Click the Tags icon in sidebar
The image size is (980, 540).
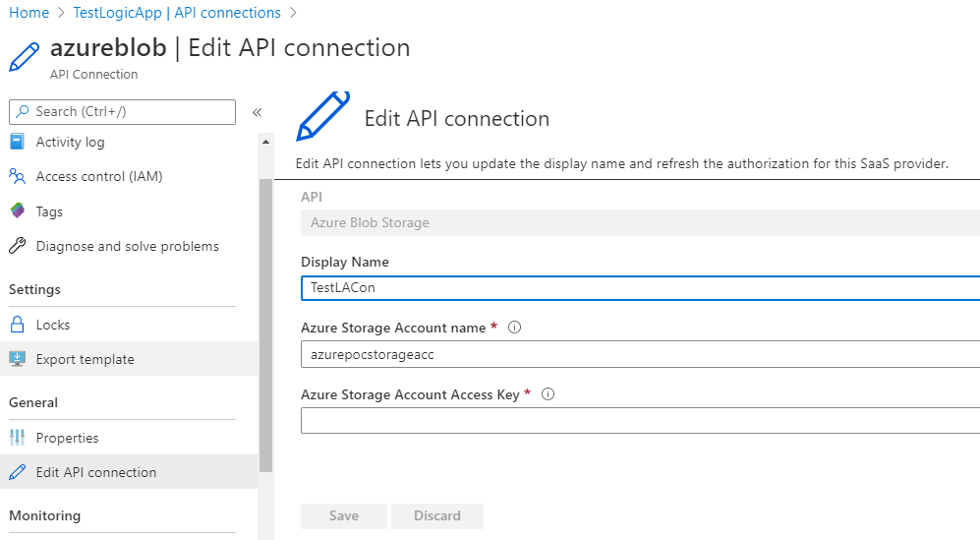pyautogui.click(x=18, y=210)
